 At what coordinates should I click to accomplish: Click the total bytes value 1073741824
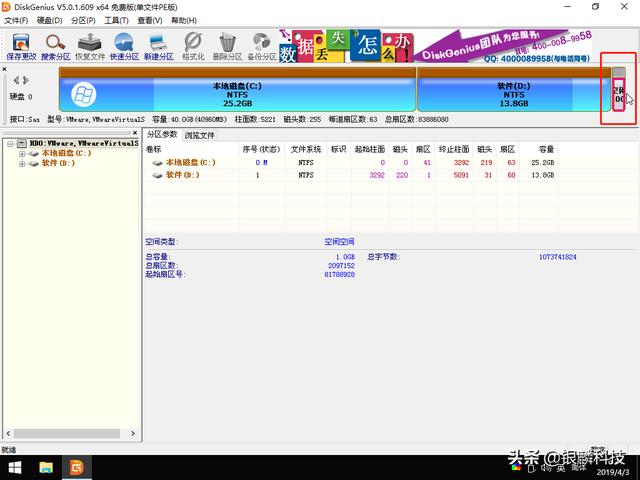coord(558,257)
